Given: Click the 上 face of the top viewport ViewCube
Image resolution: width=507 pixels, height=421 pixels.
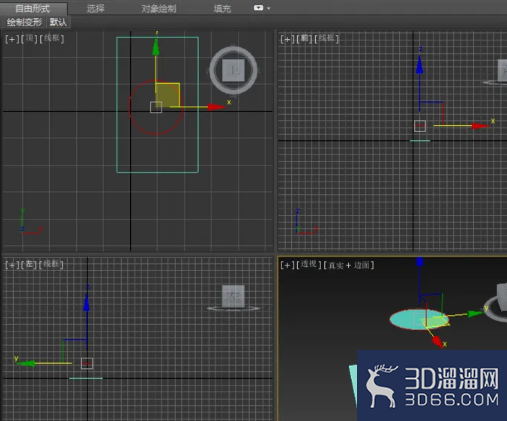Looking at the screenshot, I should (233, 70).
